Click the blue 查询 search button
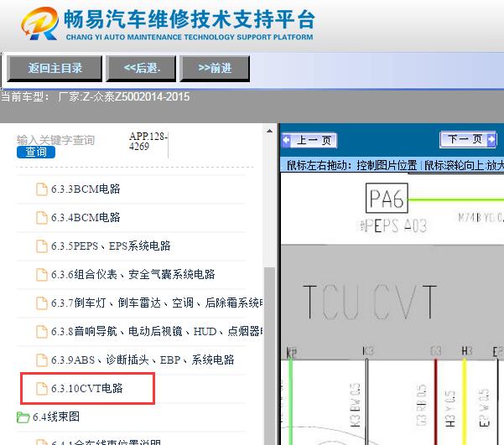 coord(36,152)
